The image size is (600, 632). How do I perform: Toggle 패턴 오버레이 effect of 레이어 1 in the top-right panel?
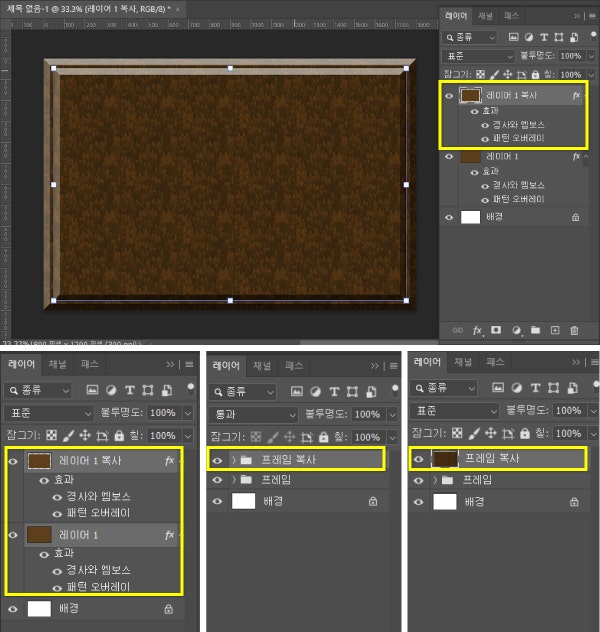tap(485, 200)
